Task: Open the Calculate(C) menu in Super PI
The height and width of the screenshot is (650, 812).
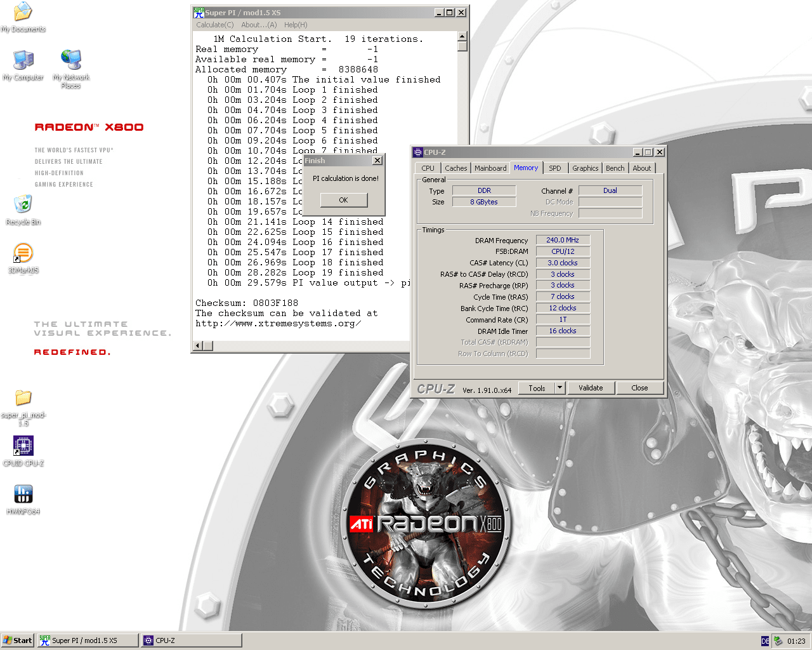Action: click(214, 25)
